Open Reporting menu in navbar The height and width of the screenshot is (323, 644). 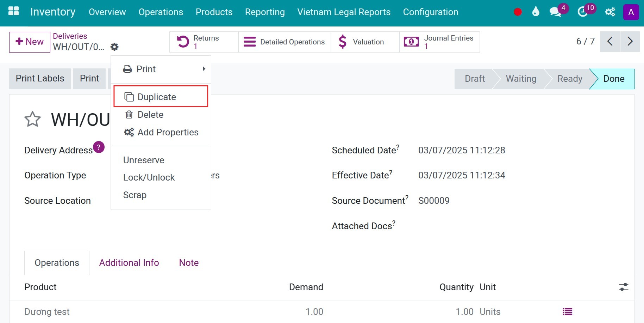pyautogui.click(x=265, y=12)
